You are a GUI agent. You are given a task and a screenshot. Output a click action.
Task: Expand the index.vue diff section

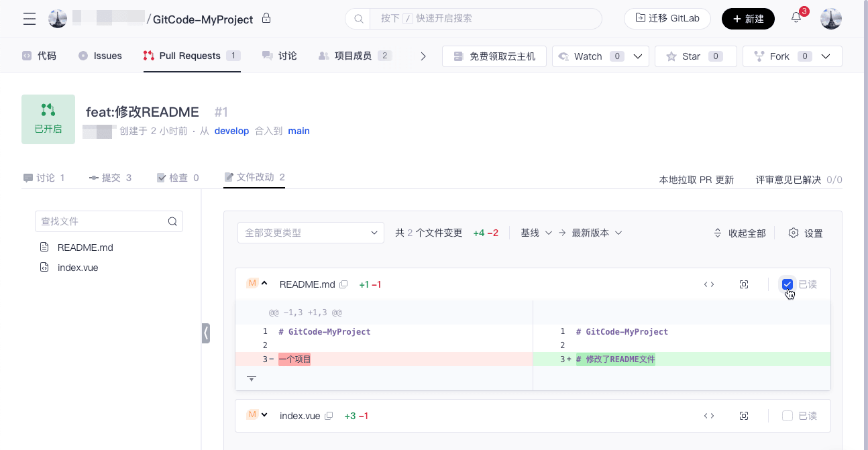pos(265,415)
